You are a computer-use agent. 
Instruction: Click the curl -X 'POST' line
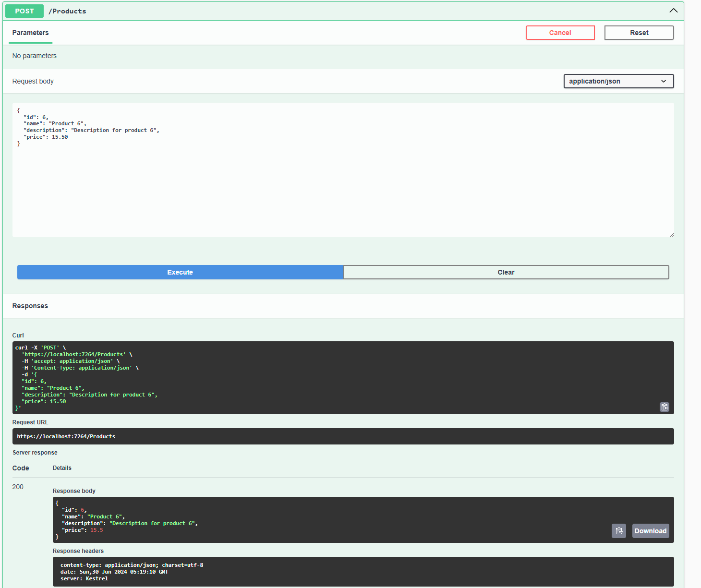click(41, 348)
